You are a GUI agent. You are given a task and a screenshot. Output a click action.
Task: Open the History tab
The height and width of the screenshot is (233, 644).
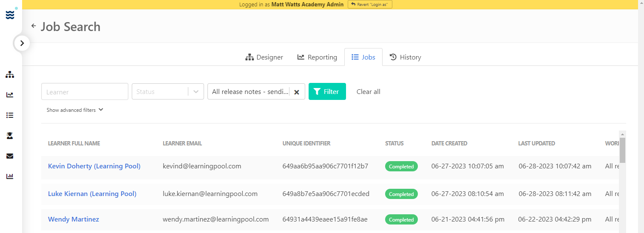(406, 57)
